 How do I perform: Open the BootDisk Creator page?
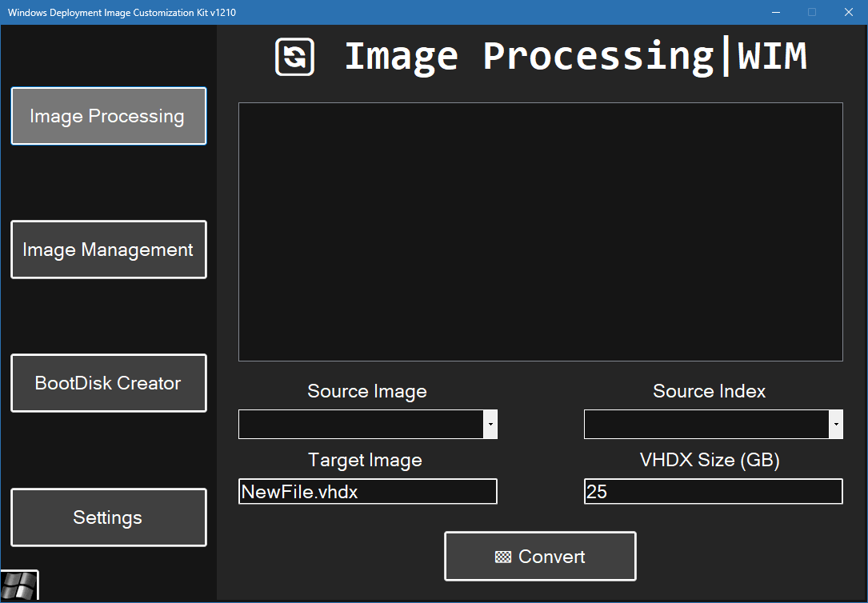pyautogui.click(x=109, y=383)
